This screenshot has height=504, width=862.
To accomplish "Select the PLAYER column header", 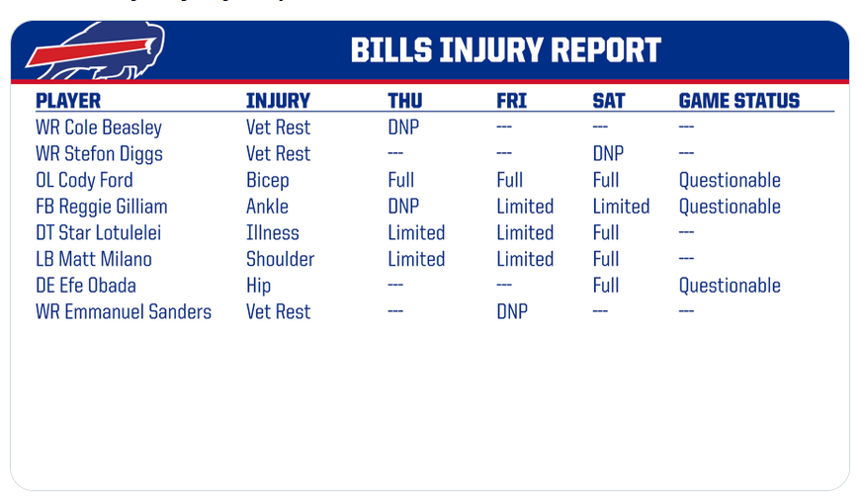I will [68, 101].
